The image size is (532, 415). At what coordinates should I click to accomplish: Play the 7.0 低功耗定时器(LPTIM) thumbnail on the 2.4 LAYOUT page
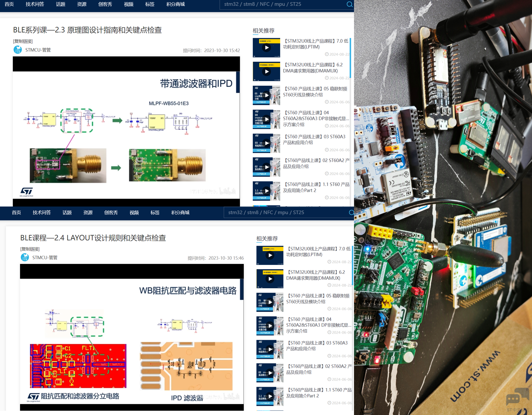click(x=270, y=255)
